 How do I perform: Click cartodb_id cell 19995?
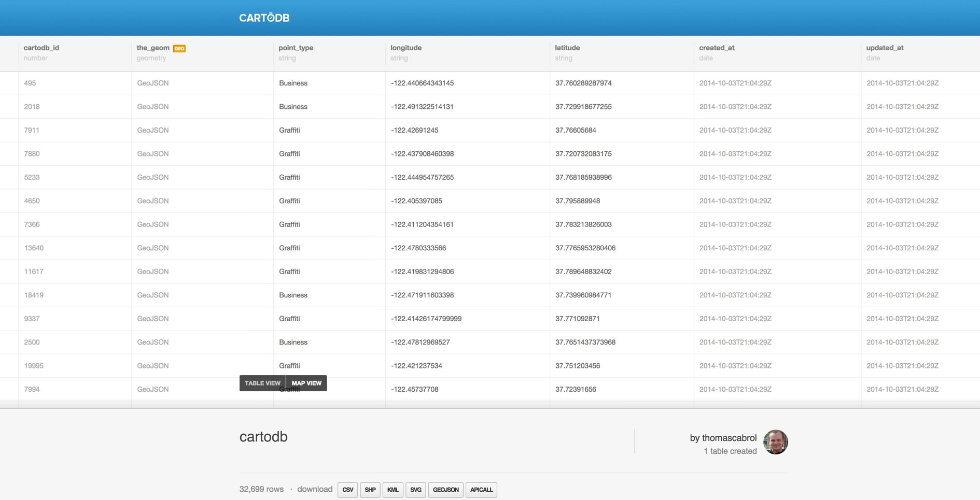pos(34,366)
